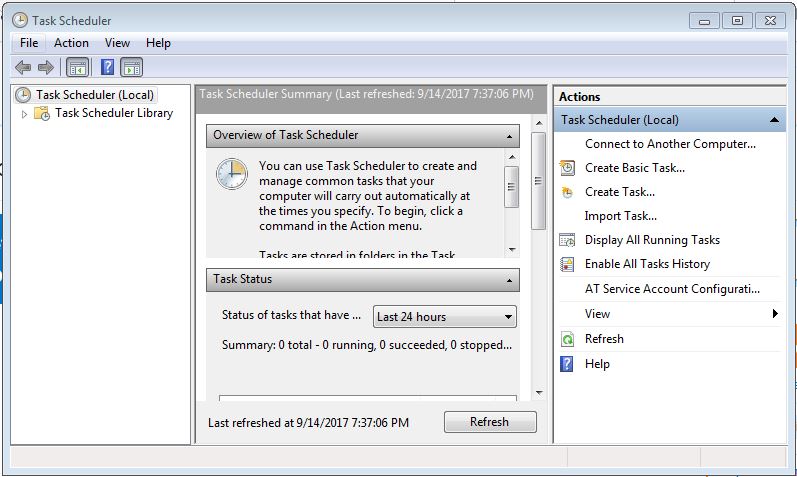
Task: Open the File menu
Action: click(x=29, y=43)
